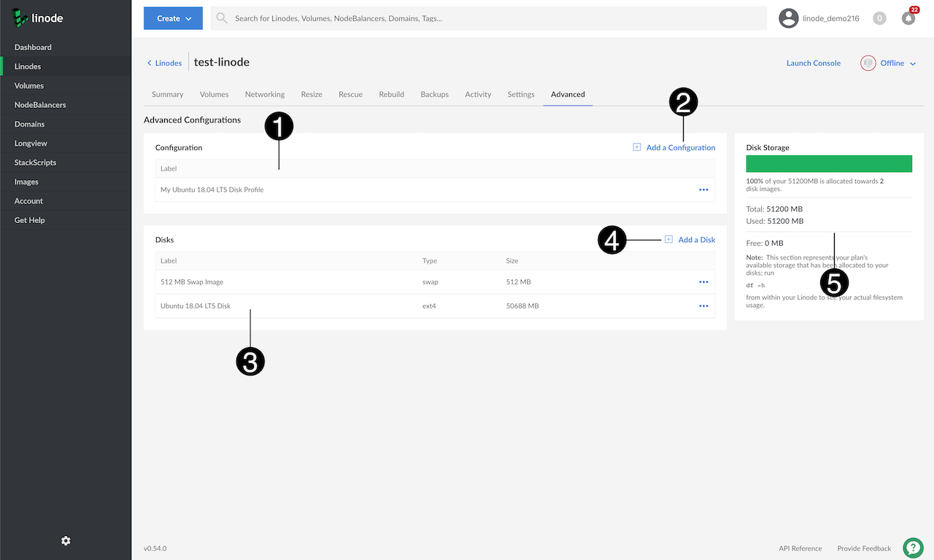This screenshot has height=560, width=934.
Task: Open the notifications bell icon
Action: [908, 18]
